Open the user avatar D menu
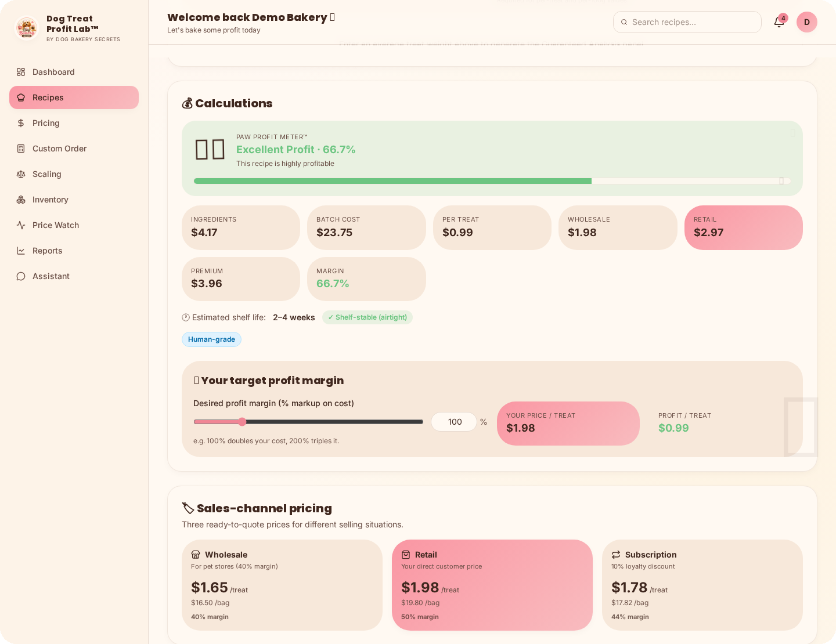This screenshot has width=836, height=644. click(807, 22)
